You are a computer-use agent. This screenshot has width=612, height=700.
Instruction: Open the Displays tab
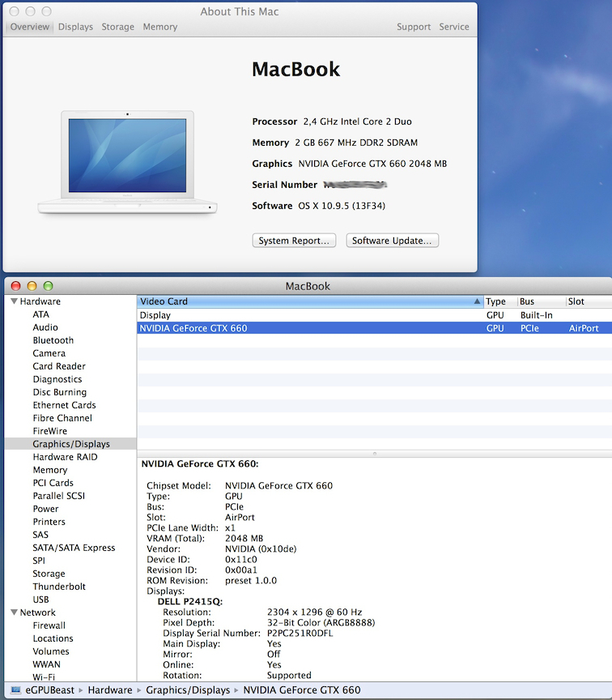[x=75, y=27]
